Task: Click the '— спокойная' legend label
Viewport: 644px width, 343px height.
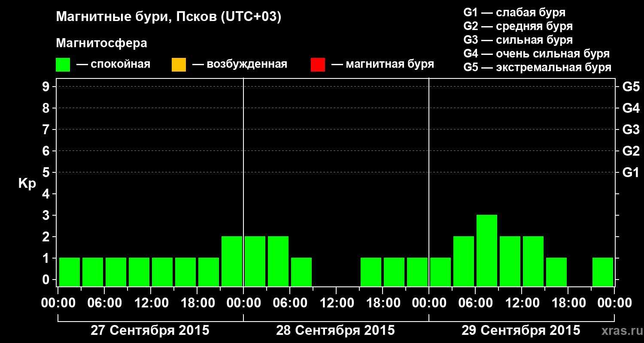Action: [113, 64]
